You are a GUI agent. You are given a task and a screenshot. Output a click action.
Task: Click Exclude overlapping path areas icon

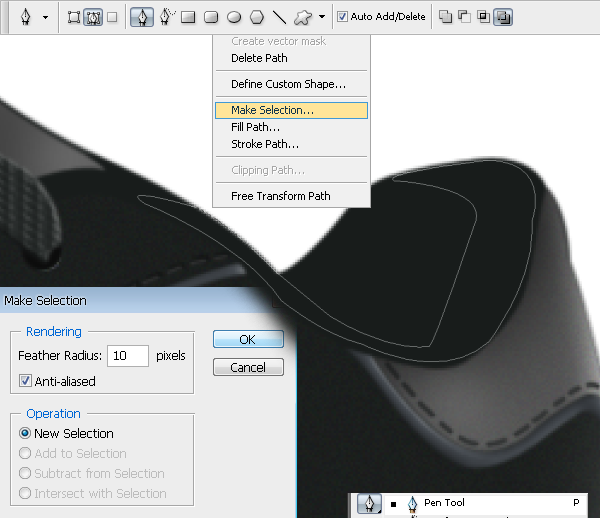(503, 17)
